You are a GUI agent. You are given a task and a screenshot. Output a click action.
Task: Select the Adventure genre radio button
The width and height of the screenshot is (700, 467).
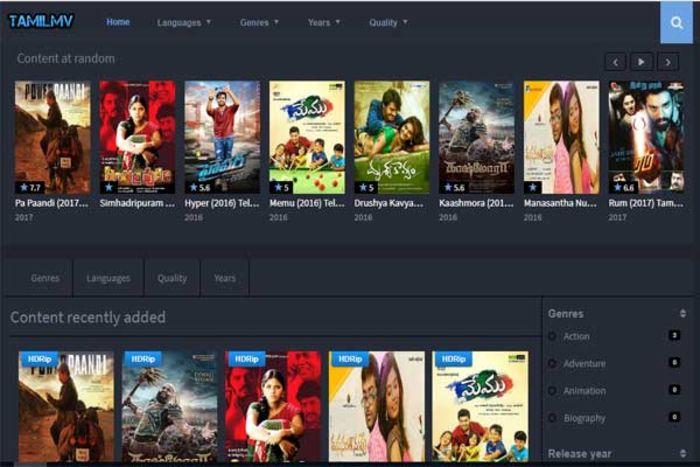(x=553, y=364)
